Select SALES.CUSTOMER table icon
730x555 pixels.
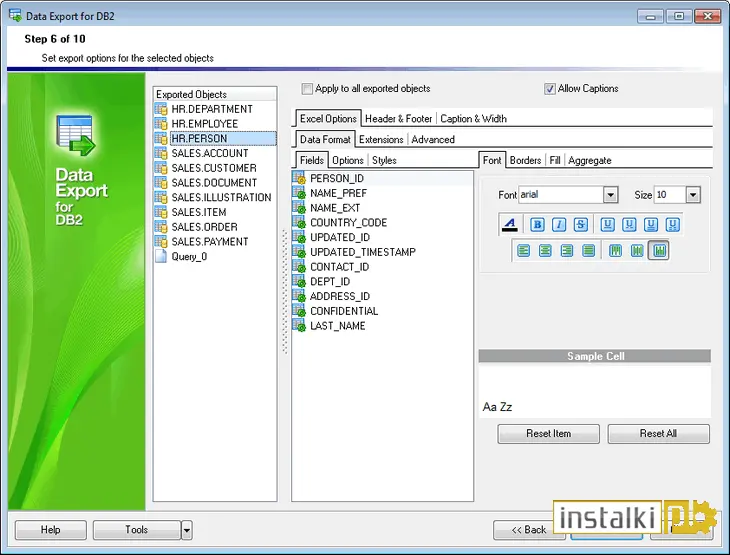(161, 168)
